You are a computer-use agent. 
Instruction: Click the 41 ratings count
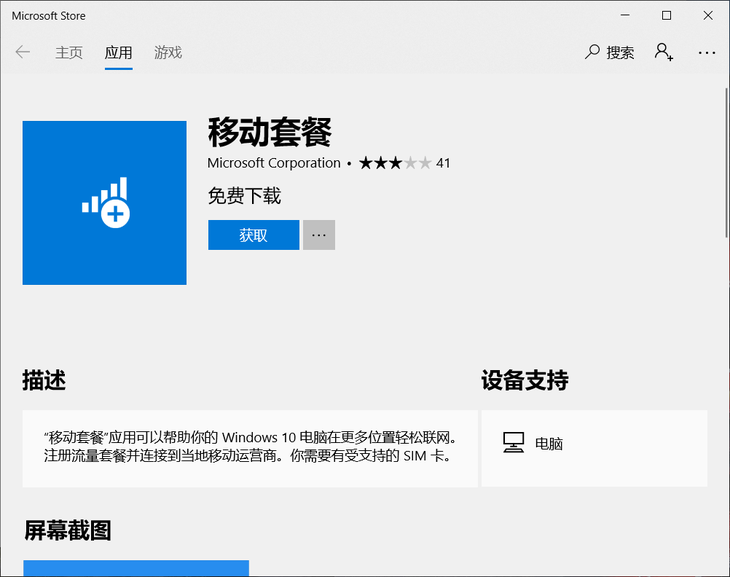[x=443, y=163]
